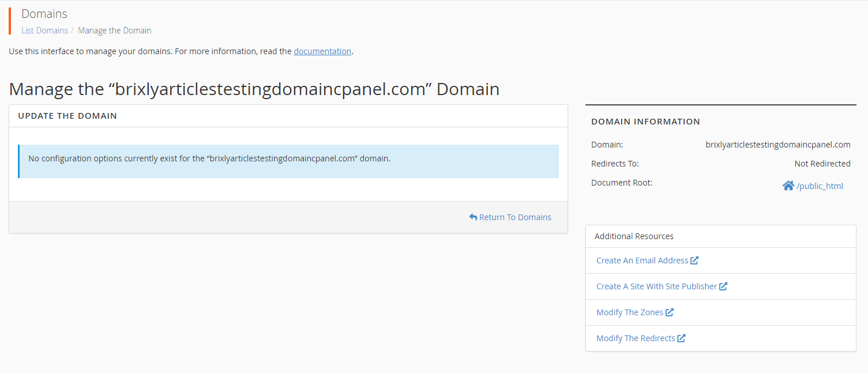The height and width of the screenshot is (374, 868).
Task: Click the 'Domains' page title
Action: point(44,14)
